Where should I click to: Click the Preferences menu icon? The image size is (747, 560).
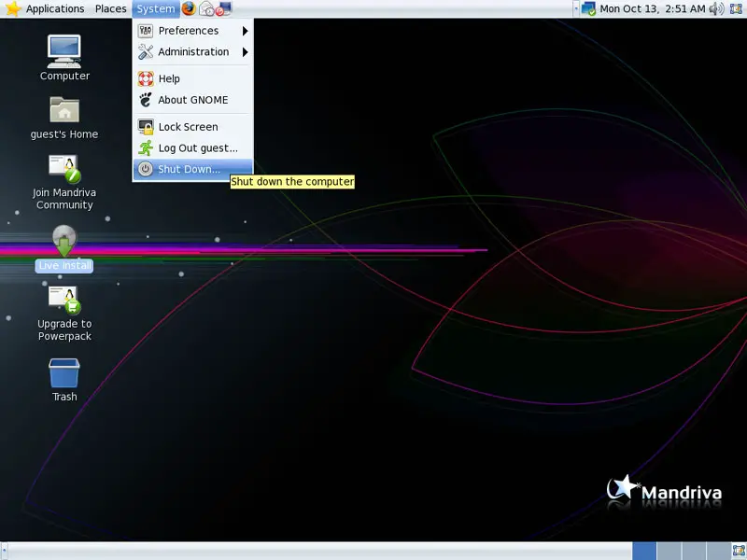coord(146,31)
